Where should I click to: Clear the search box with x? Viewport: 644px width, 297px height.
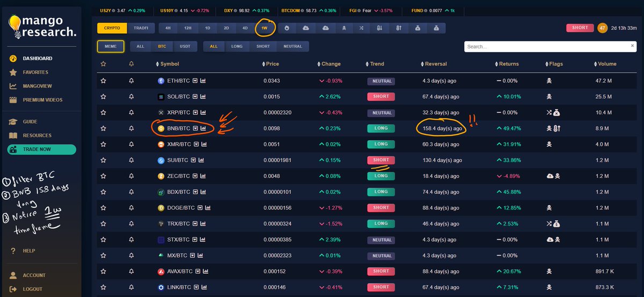click(x=632, y=46)
